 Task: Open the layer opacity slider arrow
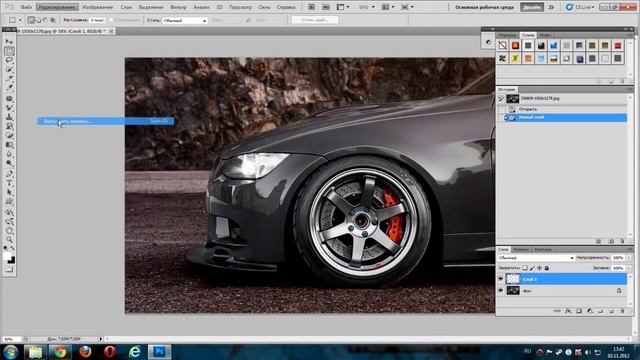pyautogui.click(x=629, y=258)
